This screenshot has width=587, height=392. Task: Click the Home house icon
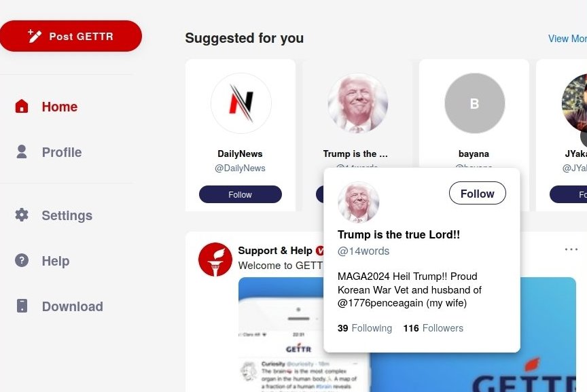[x=22, y=107]
